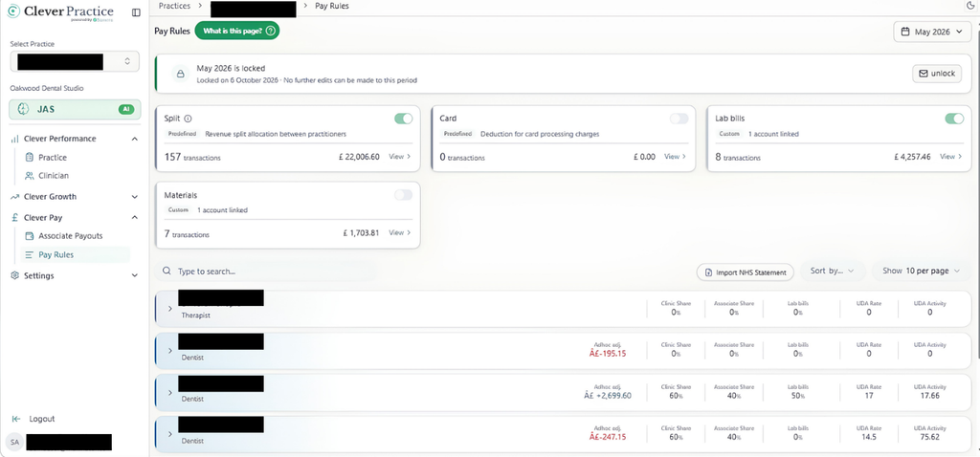Click the question mark help icon
This screenshot has width=980, height=457.
click(x=270, y=31)
